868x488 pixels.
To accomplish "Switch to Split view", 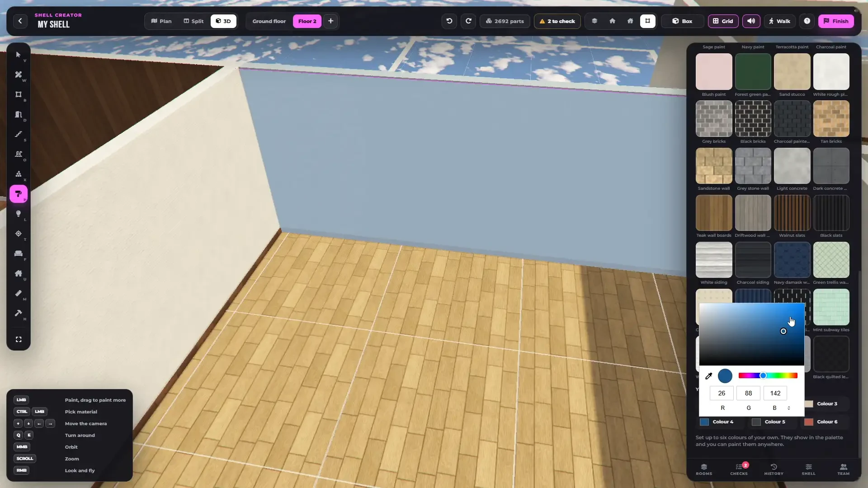I will click(x=193, y=21).
